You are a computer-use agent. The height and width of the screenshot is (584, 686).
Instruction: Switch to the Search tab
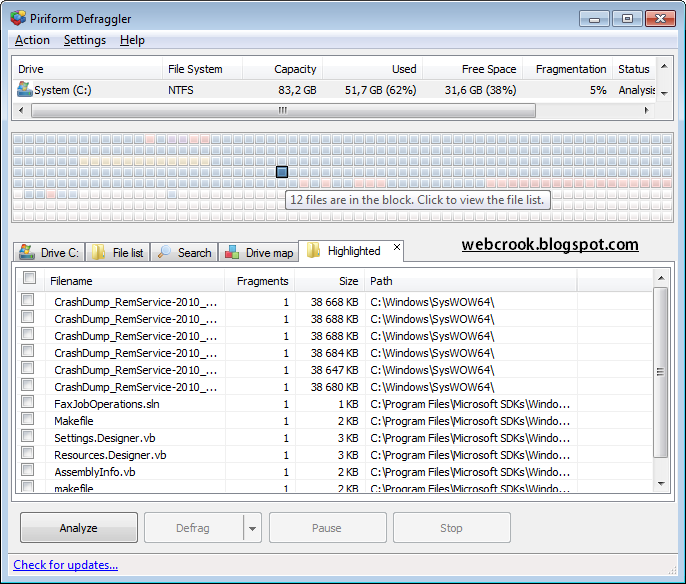click(x=184, y=252)
